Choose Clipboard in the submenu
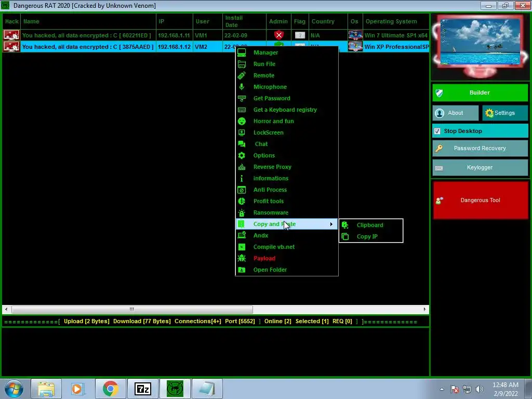The height and width of the screenshot is (399, 532). (x=370, y=225)
